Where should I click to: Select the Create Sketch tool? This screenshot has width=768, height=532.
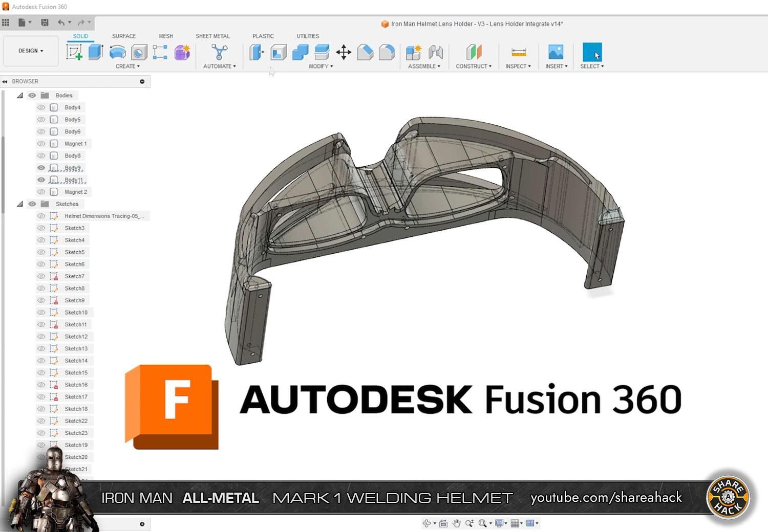[74, 52]
